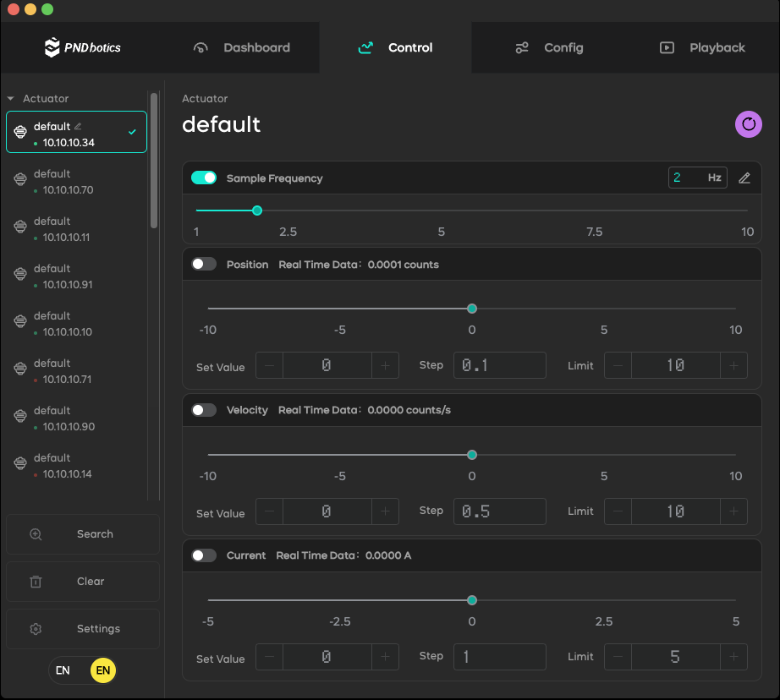Screen dimensions: 780x700
Task: Click the PNDbotics logo
Action: pyautogui.click(x=83, y=47)
